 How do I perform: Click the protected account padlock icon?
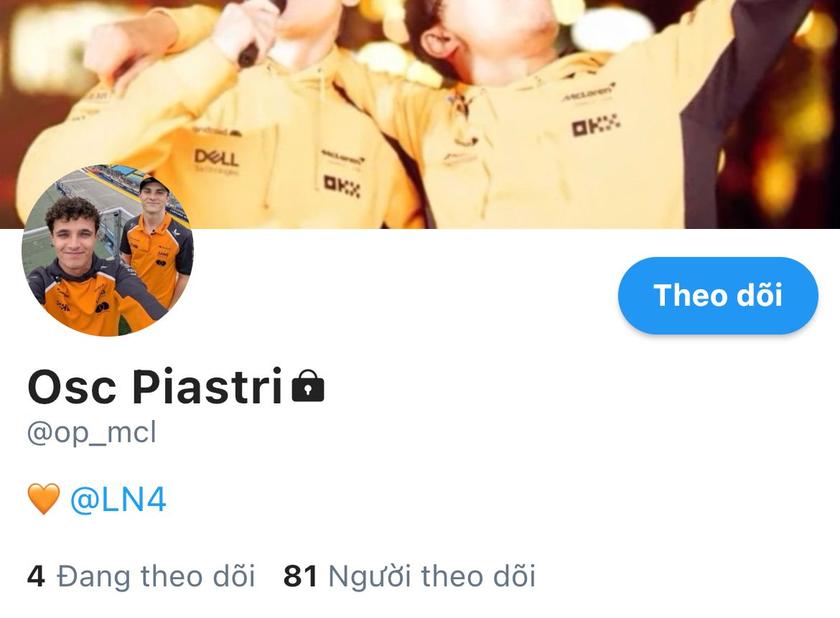click(308, 385)
